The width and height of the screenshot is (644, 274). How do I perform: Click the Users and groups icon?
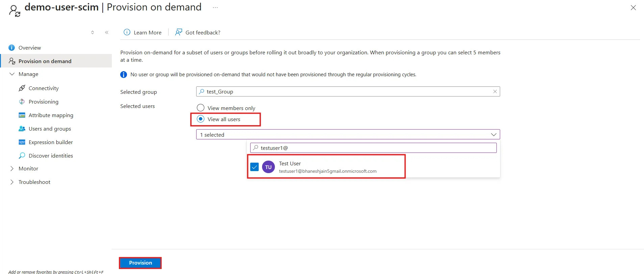coord(22,129)
